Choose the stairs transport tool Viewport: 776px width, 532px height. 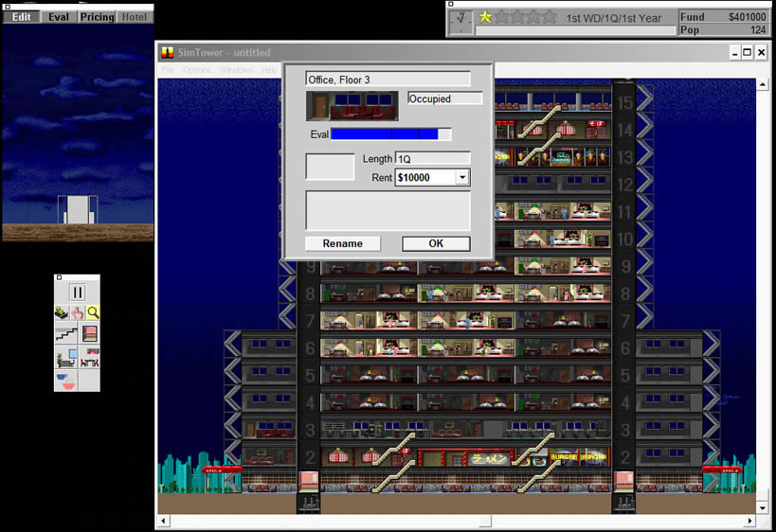65,334
